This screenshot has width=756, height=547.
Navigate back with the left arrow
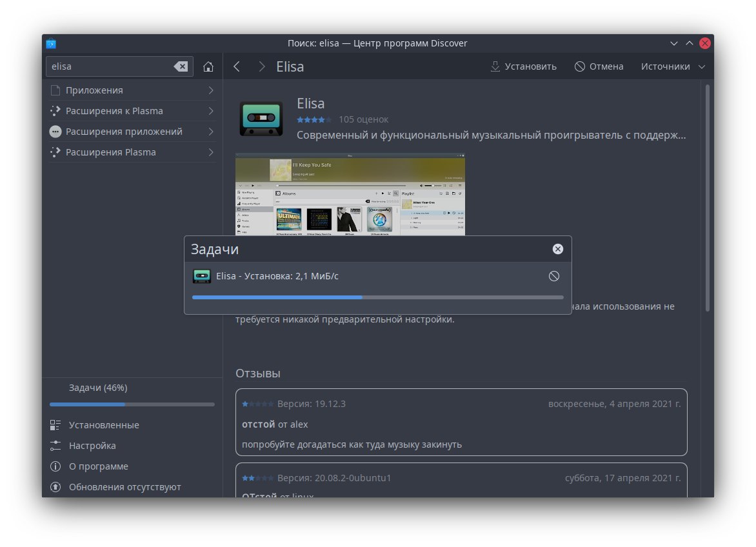[x=237, y=66]
